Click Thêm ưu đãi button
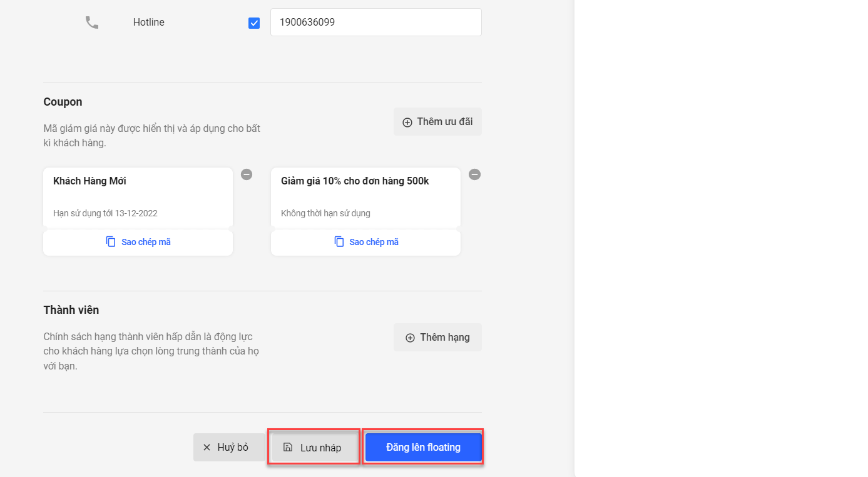 (x=437, y=122)
